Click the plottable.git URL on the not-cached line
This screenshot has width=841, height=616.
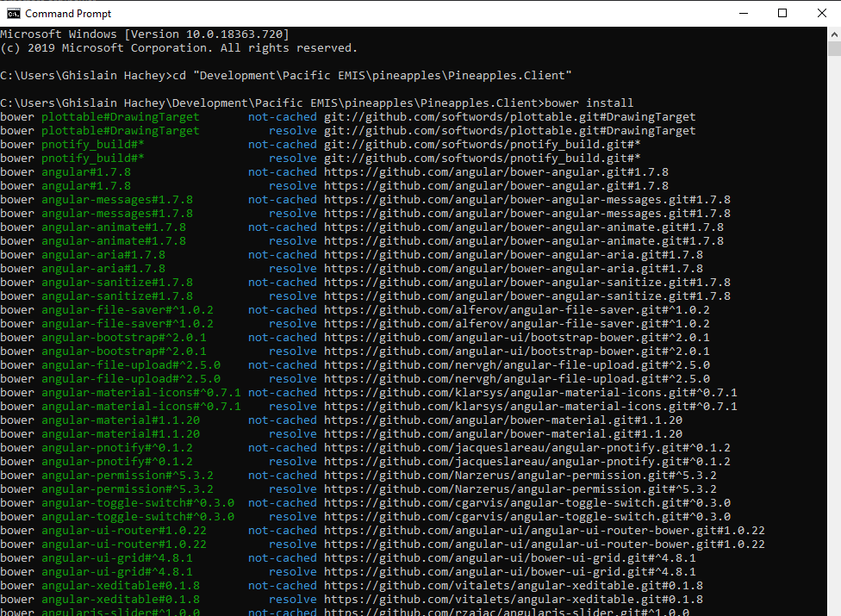(x=509, y=117)
